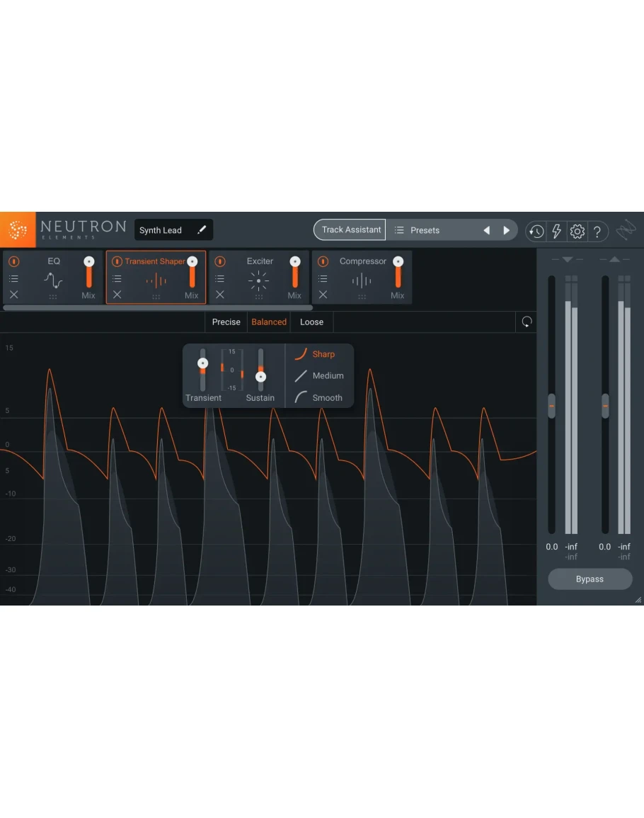Remove the EQ module with X
Screen dimensions: 644x818
14,295
